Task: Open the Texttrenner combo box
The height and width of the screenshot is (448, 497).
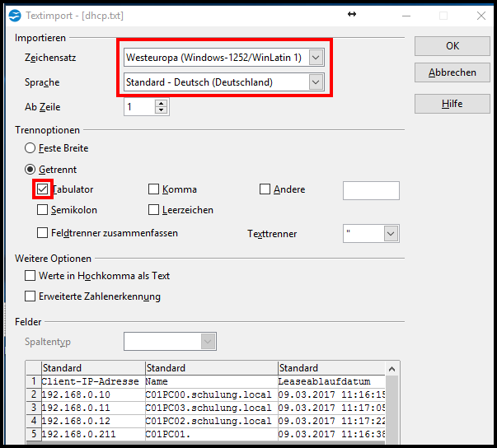Action: [391, 234]
